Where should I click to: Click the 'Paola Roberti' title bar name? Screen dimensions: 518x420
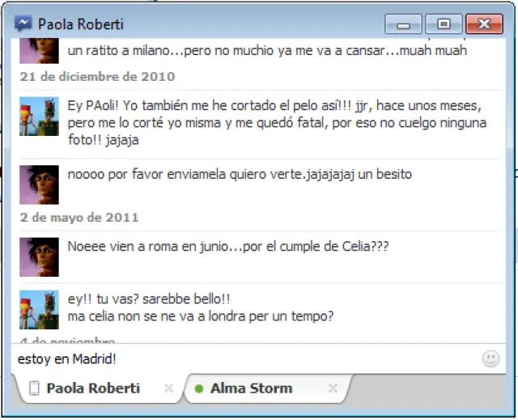click(81, 24)
